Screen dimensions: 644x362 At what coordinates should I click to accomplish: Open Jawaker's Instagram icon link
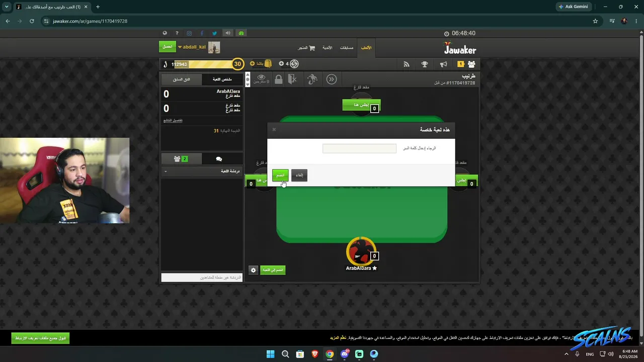point(189,33)
